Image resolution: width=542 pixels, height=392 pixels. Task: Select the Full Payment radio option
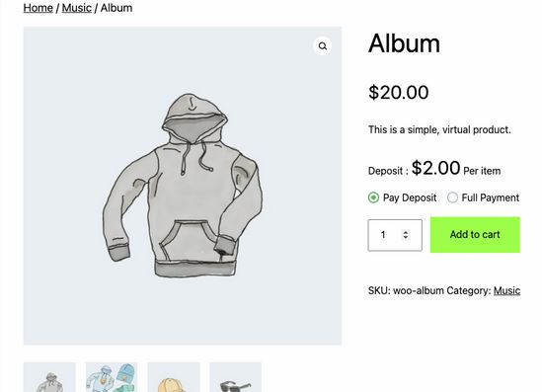pos(452,197)
